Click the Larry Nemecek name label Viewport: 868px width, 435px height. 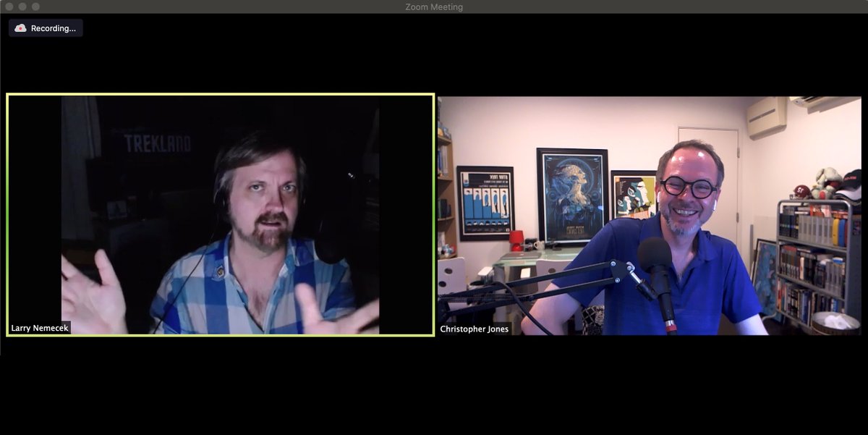click(40, 329)
